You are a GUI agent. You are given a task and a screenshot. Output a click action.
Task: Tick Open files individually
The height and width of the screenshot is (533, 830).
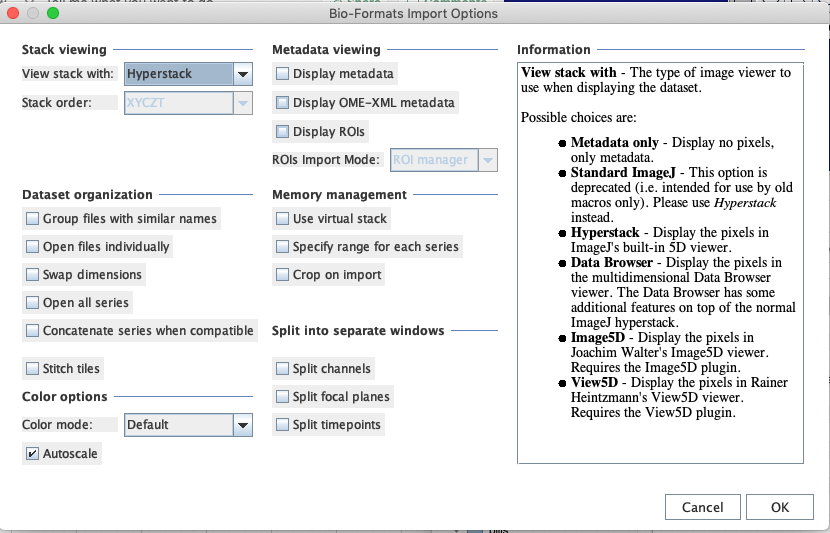(x=33, y=246)
